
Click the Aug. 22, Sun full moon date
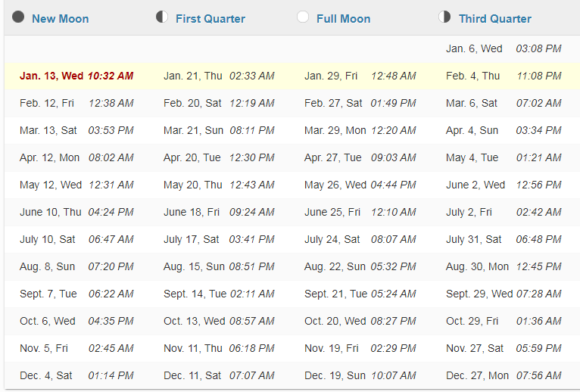pos(335,266)
